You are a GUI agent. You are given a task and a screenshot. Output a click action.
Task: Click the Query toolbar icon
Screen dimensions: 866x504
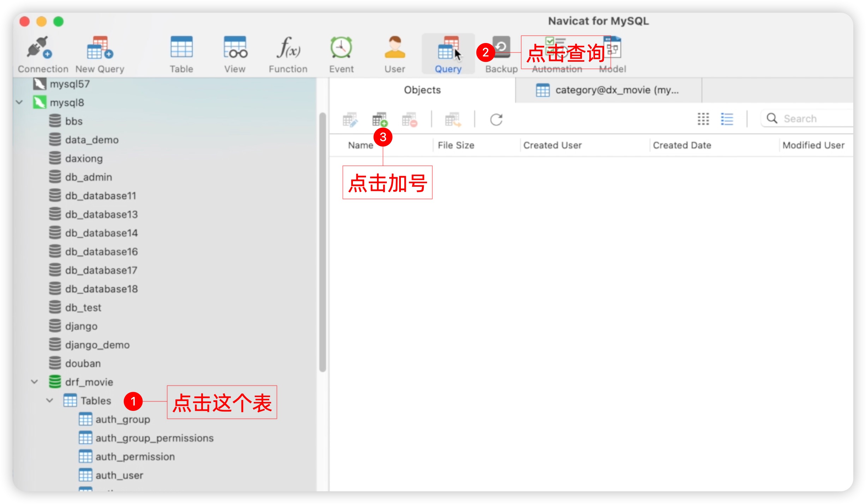point(448,54)
